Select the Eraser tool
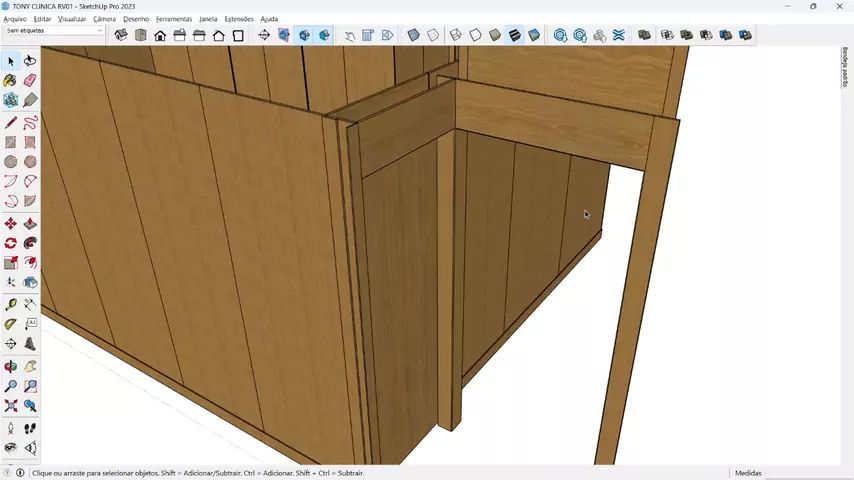 point(30,80)
